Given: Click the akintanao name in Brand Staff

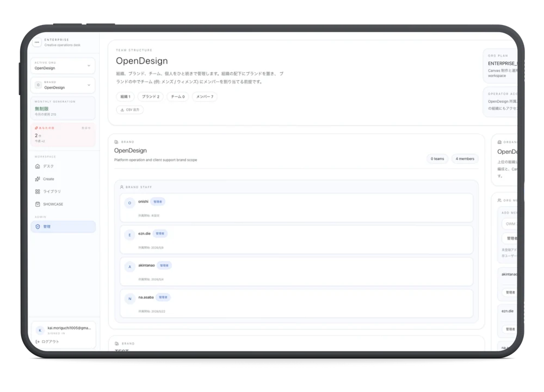Looking at the screenshot, I should pyautogui.click(x=146, y=265).
